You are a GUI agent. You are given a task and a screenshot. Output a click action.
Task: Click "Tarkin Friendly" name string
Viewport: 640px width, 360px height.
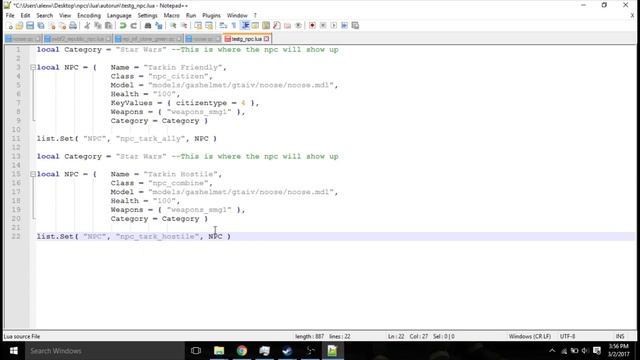coord(183,67)
